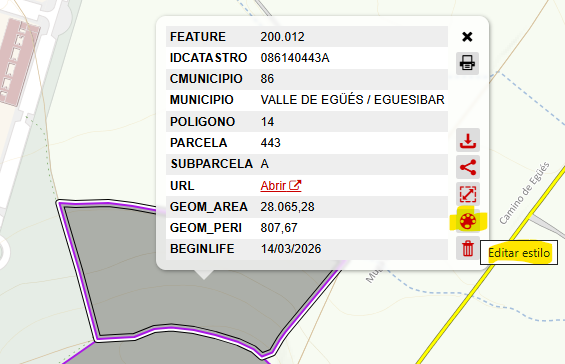Image resolution: width=565 pixels, height=364 pixels.
Task: Select the IDCATASTRO value 086140443A
Action: (x=295, y=58)
